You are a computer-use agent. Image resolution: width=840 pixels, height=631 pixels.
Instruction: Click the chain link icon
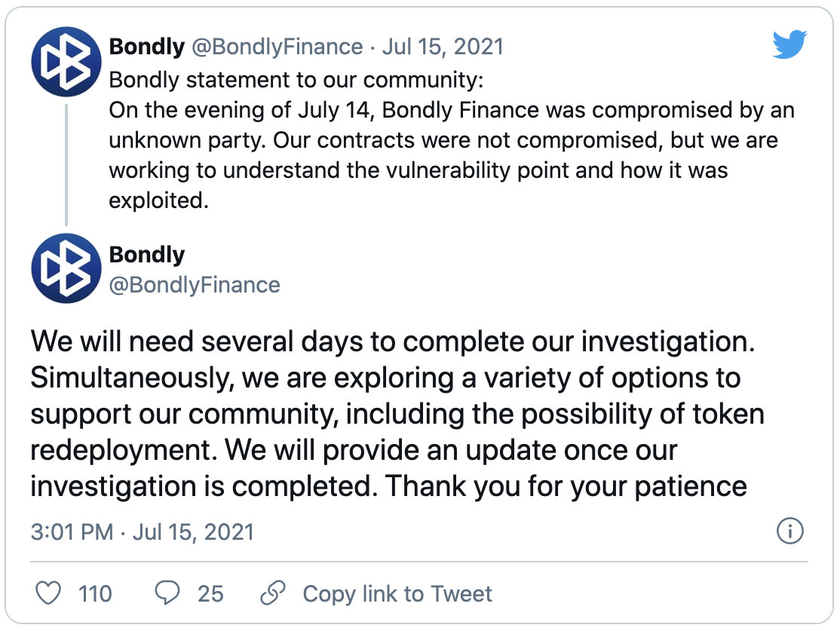pyautogui.click(x=272, y=593)
